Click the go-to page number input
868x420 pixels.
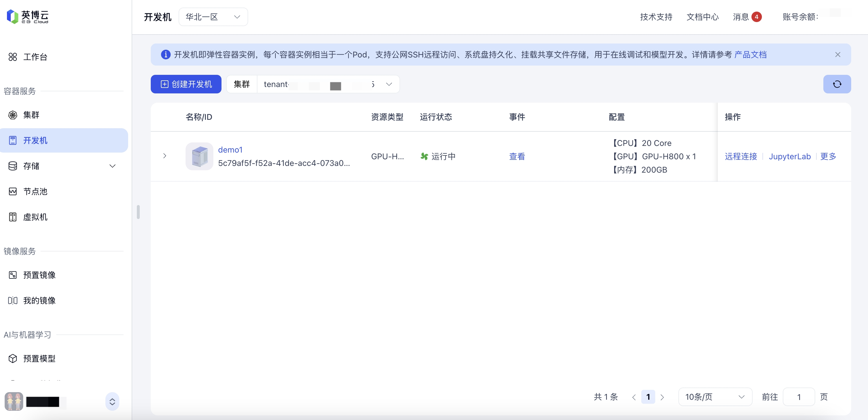click(x=799, y=397)
